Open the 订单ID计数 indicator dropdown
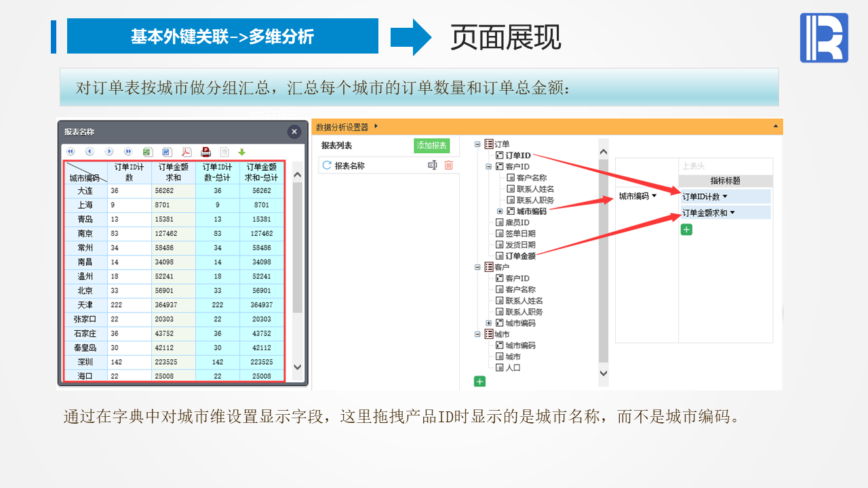Screen dimensions: 868x488 click(725, 197)
